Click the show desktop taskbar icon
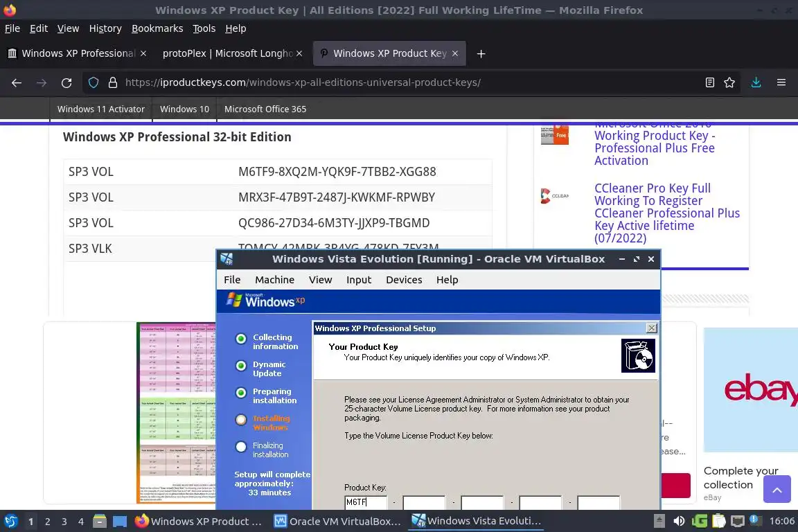798x532 pixels. coord(120,522)
